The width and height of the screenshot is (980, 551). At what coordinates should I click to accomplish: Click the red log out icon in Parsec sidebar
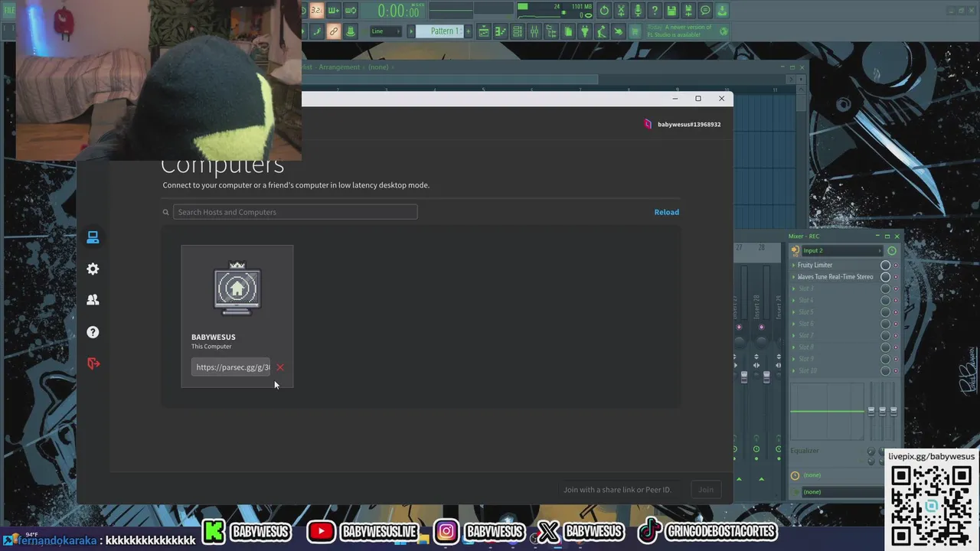93,364
